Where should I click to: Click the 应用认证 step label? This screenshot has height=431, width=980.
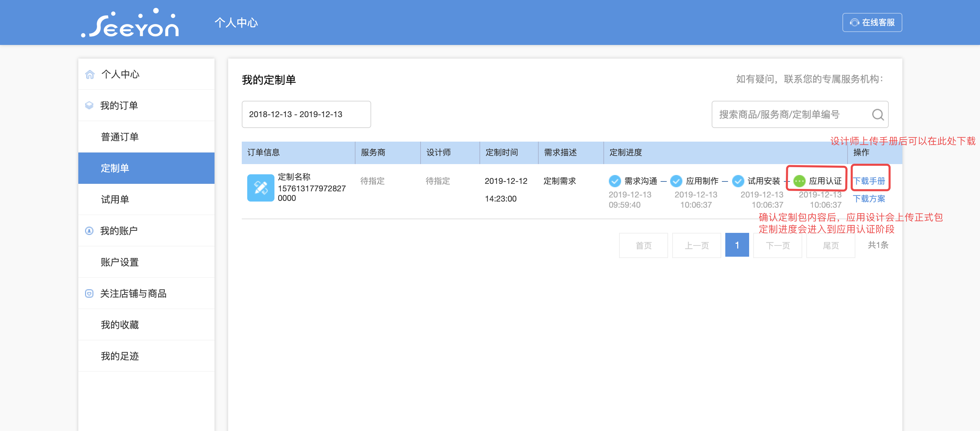click(x=825, y=181)
